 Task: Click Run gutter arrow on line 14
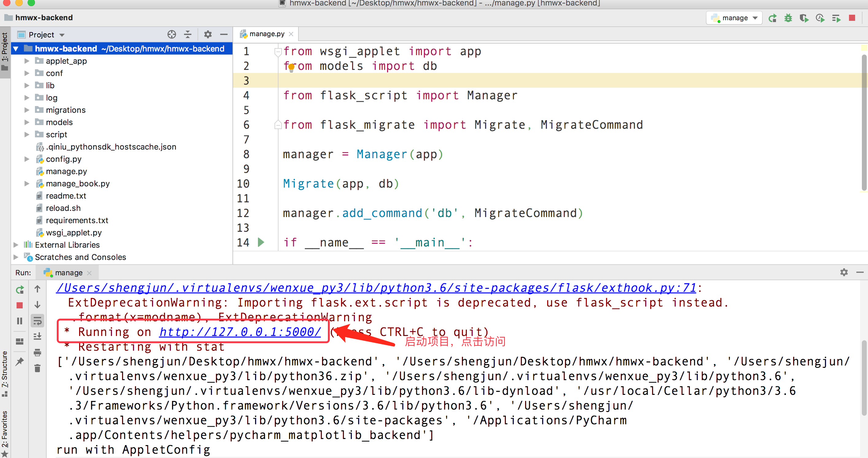click(x=261, y=242)
